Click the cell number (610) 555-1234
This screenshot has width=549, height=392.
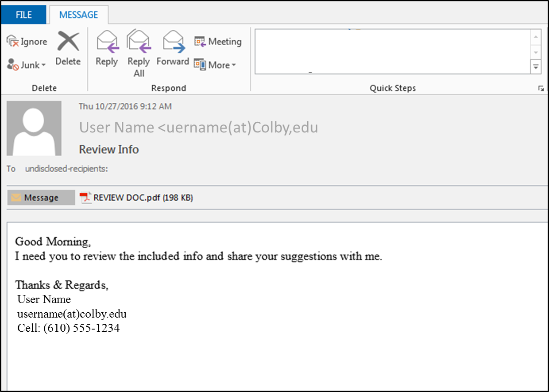[81, 328]
